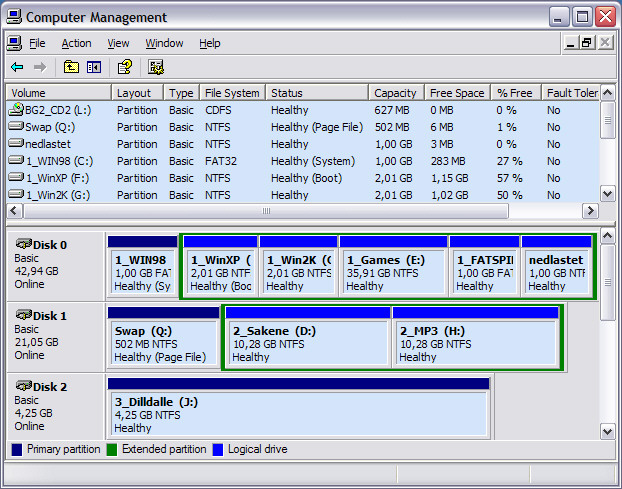
Task: Click the Computer Management title bar icon
Action: tap(14, 17)
